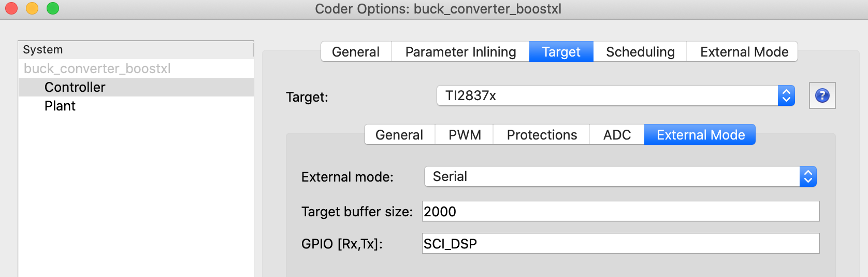Screen dimensions: 868x277
Task: Open the top-level External Mode tab
Action: pyautogui.click(x=744, y=52)
